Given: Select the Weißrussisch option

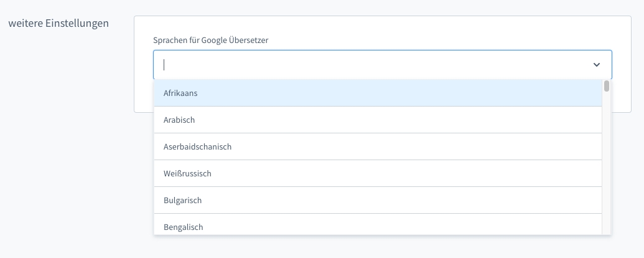Looking at the screenshot, I should pos(187,173).
